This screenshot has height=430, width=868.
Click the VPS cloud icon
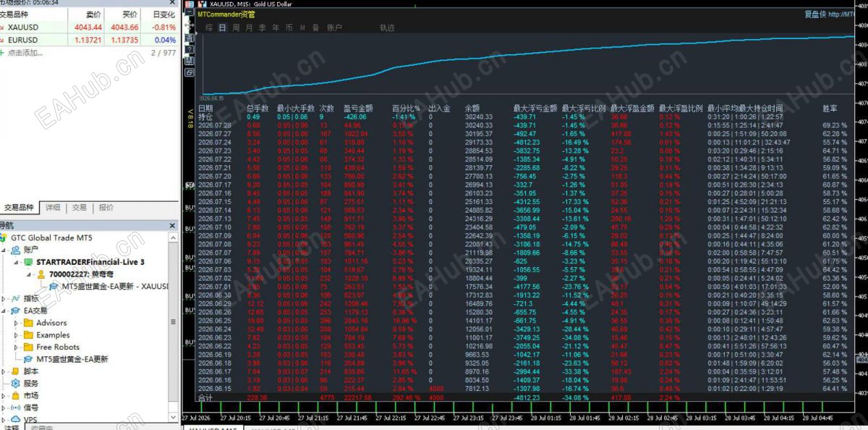(x=14, y=419)
